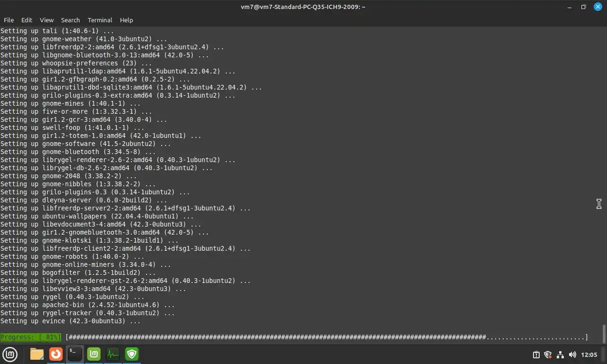Screen dimensions: 607x364
Task: Click 'Setting up rygel (0.40.3-1ubuntu2)' line
Action: (x=72, y=297)
